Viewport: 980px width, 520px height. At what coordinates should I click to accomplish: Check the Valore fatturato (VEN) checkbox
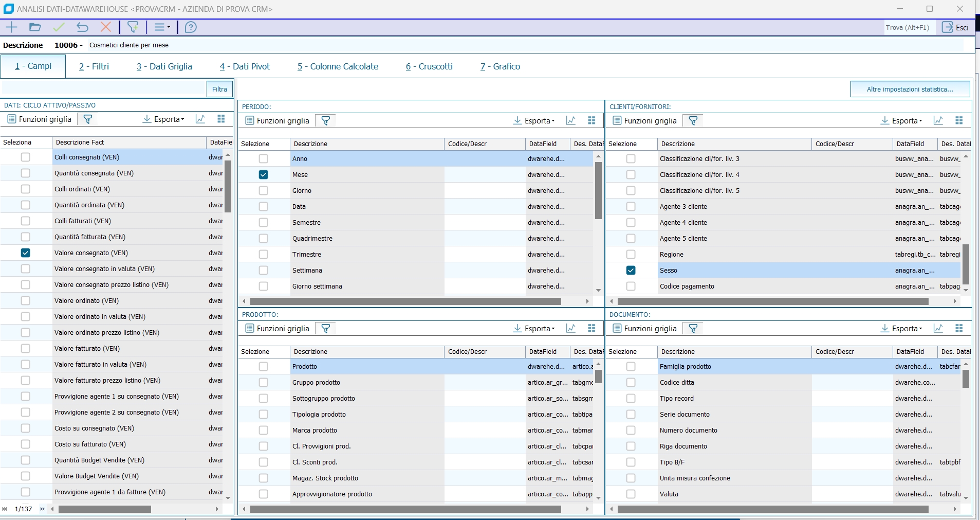(25, 349)
